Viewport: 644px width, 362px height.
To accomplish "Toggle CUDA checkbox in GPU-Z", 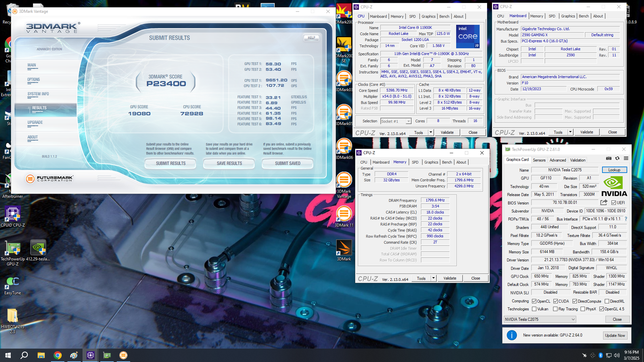I will click(x=555, y=301).
